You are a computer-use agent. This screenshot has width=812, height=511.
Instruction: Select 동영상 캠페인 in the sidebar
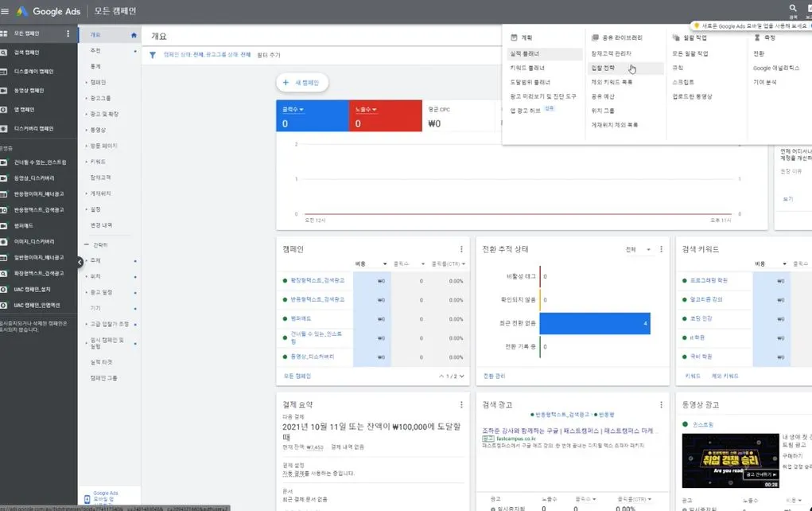29,91
